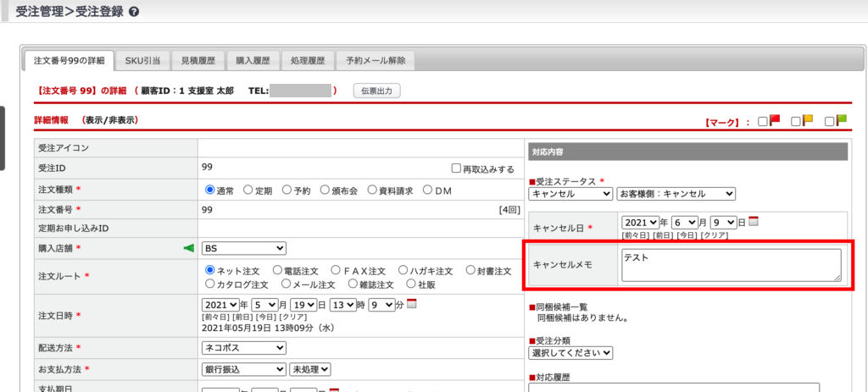Open the calendar picker for 注文日時
The width and height of the screenshot is (868, 392).
coord(412,304)
